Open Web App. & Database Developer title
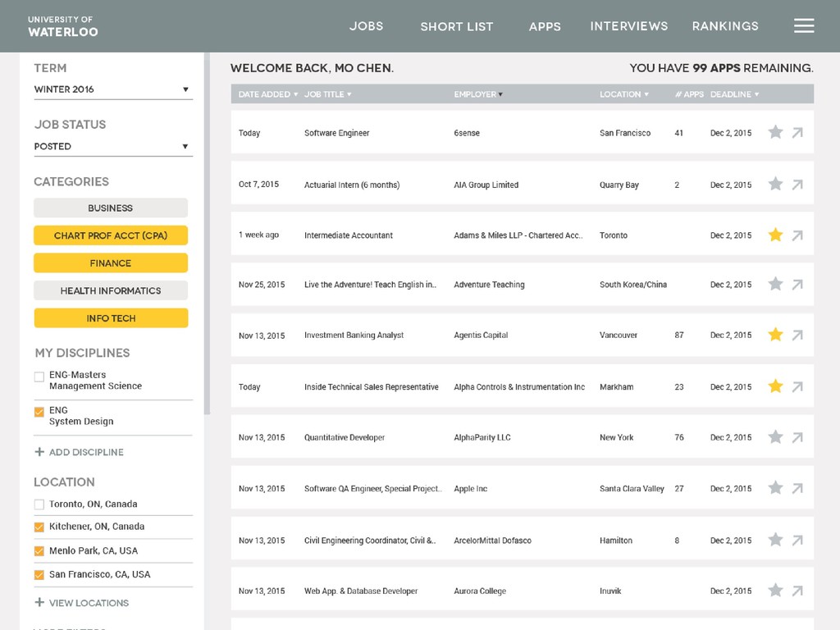 tap(361, 591)
